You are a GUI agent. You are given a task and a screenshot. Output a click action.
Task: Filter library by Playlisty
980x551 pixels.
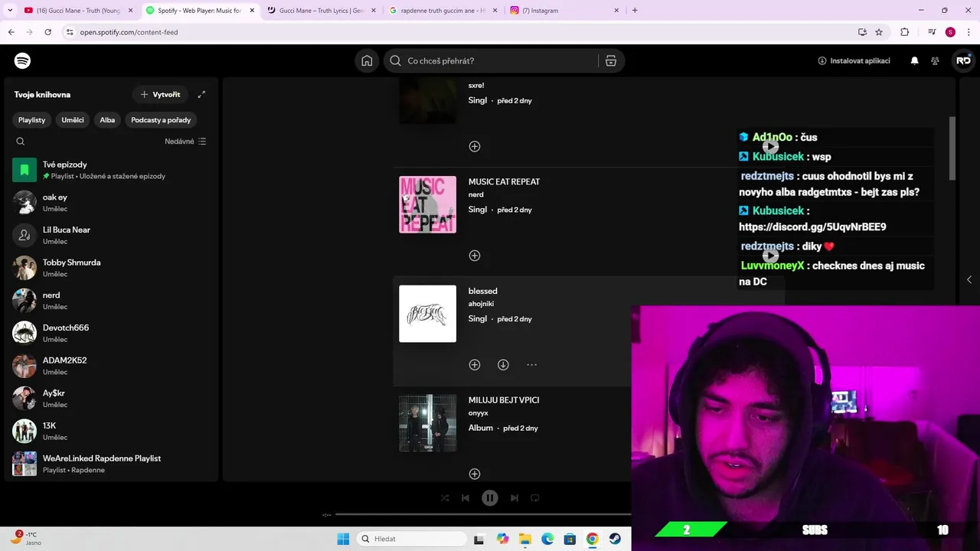coord(32,120)
